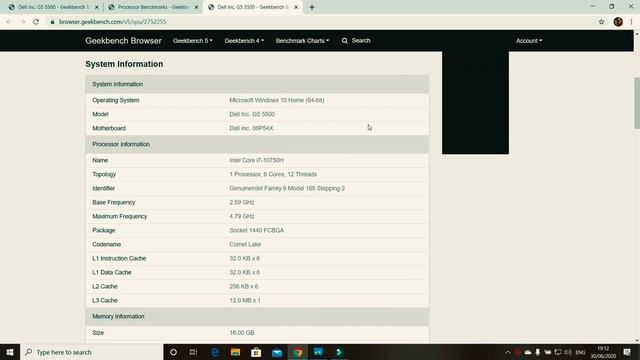Click the Windows search box

91,352
